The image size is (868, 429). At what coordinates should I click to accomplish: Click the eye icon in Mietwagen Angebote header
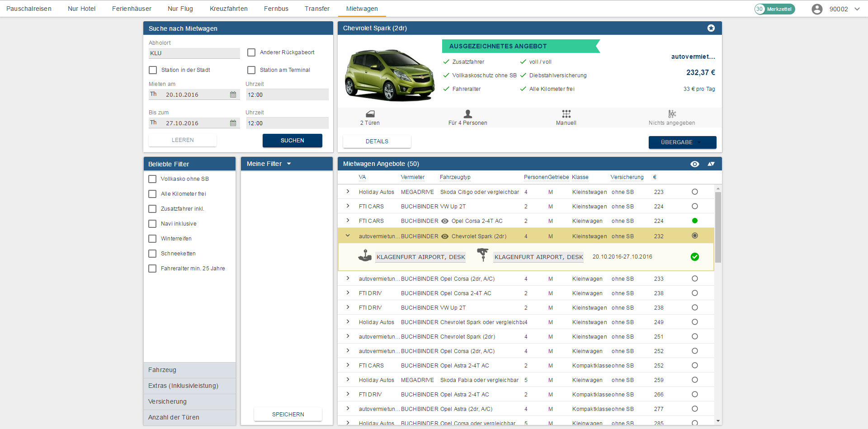click(694, 164)
